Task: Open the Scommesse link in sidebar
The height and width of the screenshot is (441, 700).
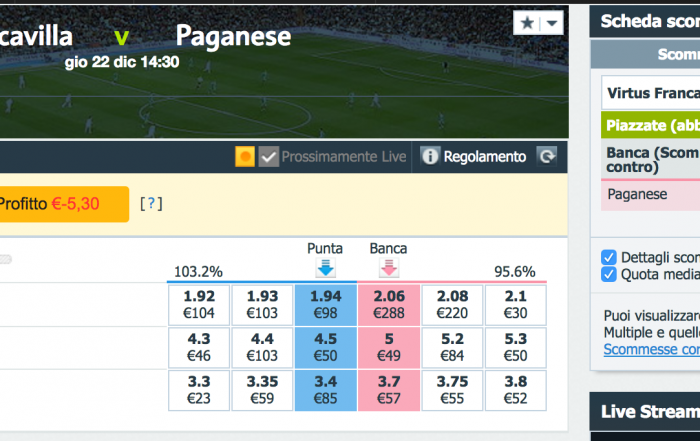Action: pos(652,349)
